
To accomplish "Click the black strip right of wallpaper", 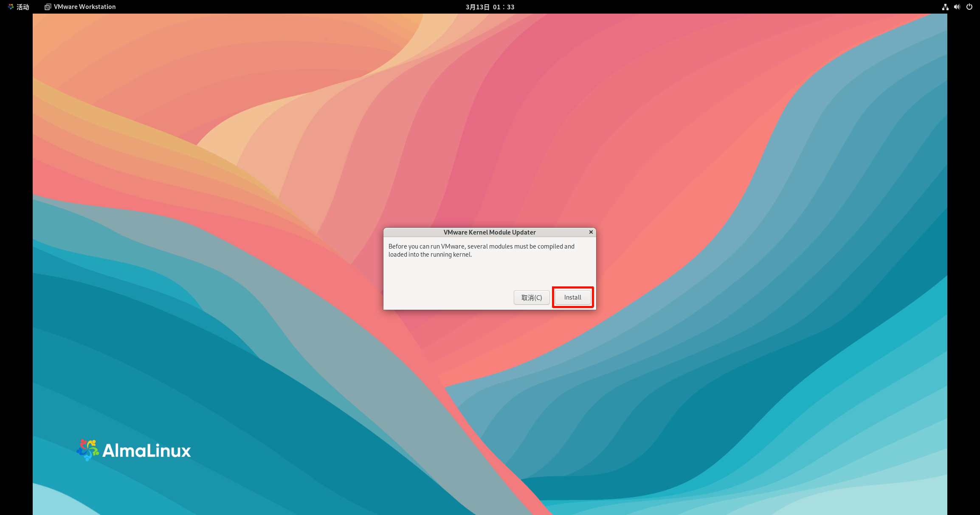I will pos(963,255).
